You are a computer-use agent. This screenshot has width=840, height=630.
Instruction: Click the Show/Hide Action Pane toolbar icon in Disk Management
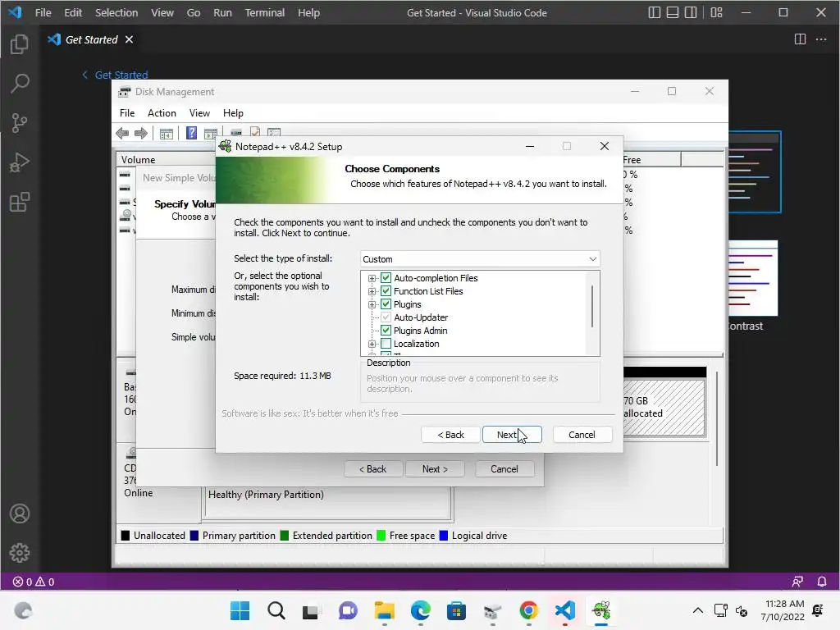pyautogui.click(x=210, y=133)
